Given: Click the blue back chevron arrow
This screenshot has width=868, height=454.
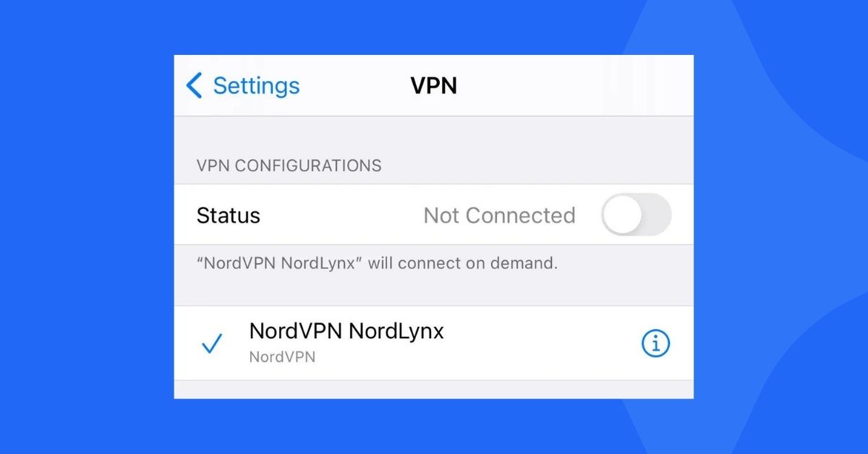Looking at the screenshot, I should [194, 85].
